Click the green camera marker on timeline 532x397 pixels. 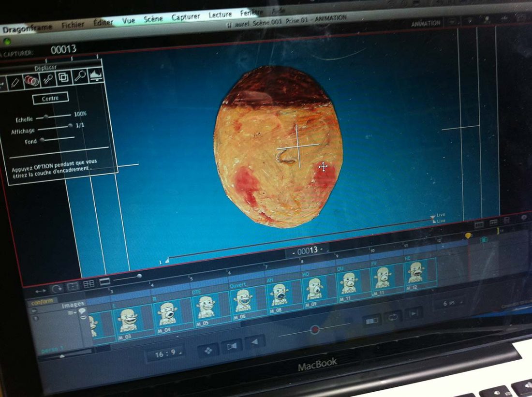click(x=484, y=239)
